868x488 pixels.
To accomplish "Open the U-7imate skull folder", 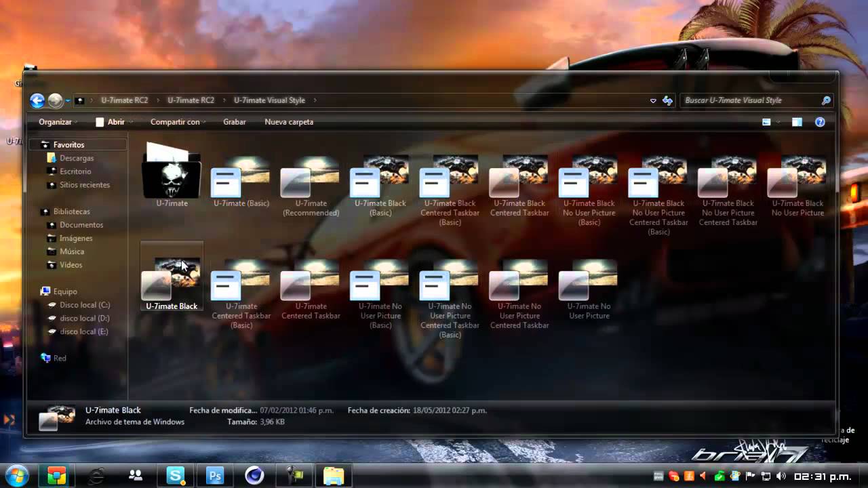I will click(172, 175).
